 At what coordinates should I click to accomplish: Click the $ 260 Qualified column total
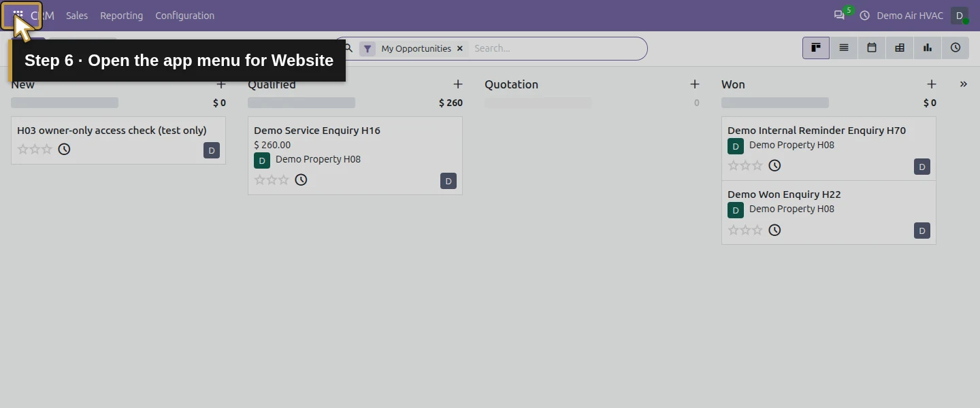coord(451,103)
